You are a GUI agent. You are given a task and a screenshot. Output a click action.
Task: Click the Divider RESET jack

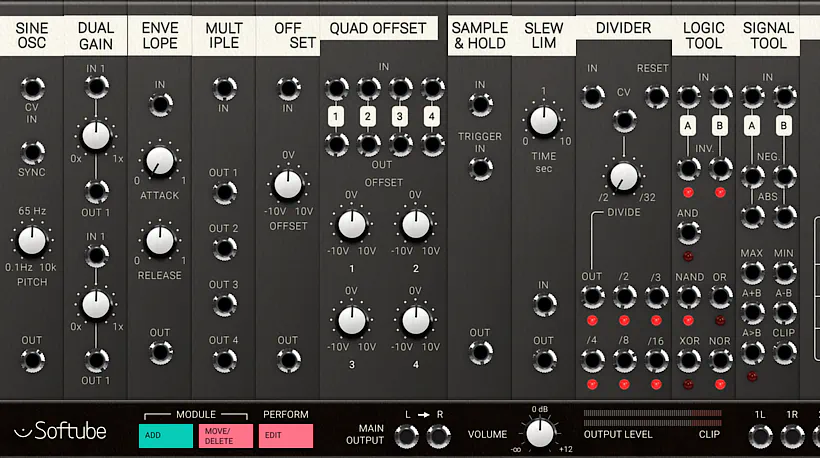point(656,97)
